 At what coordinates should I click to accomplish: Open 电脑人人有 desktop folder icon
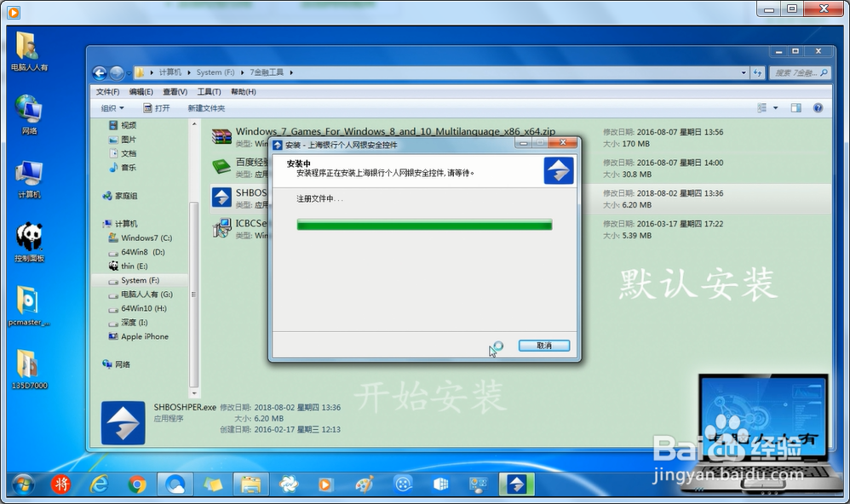29,51
